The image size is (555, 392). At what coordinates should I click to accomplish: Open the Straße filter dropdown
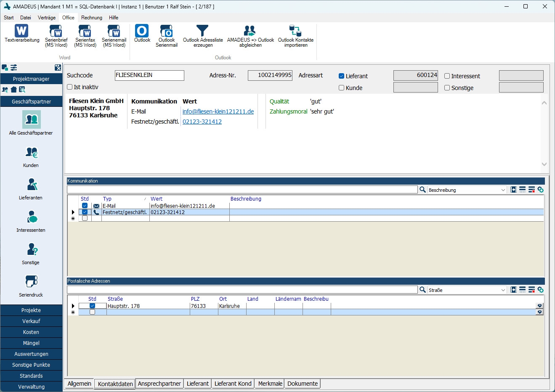coord(503,290)
